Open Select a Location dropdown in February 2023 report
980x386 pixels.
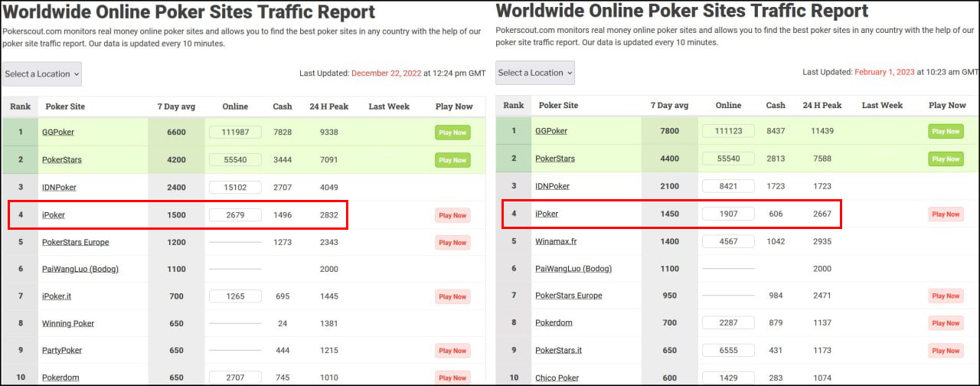click(x=535, y=73)
